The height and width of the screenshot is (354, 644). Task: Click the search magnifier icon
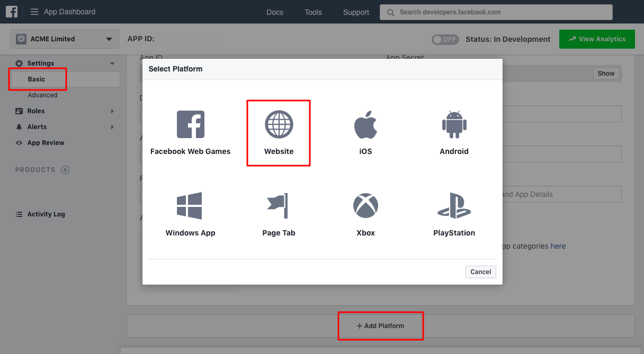tap(391, 12)
